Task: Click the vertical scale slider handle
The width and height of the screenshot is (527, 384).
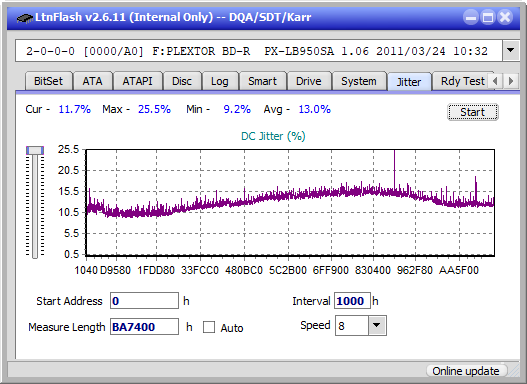Action: point(35,150)
